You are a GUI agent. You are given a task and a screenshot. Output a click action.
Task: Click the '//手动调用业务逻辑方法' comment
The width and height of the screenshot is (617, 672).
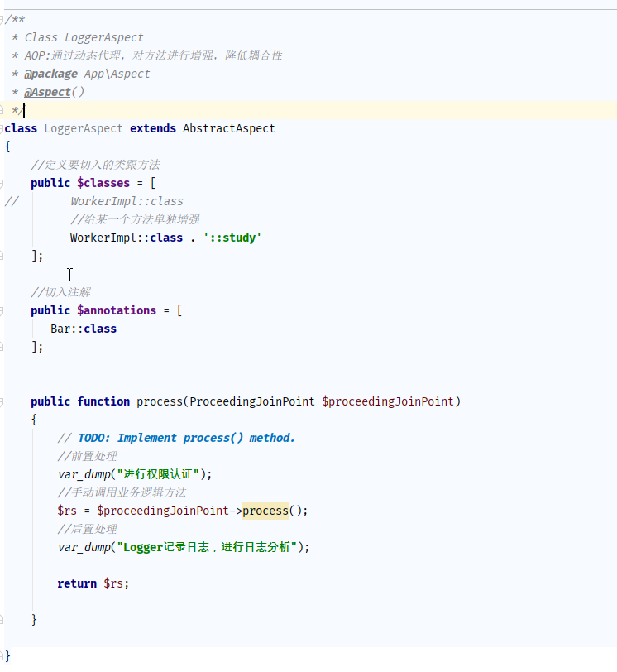[122, 493]
